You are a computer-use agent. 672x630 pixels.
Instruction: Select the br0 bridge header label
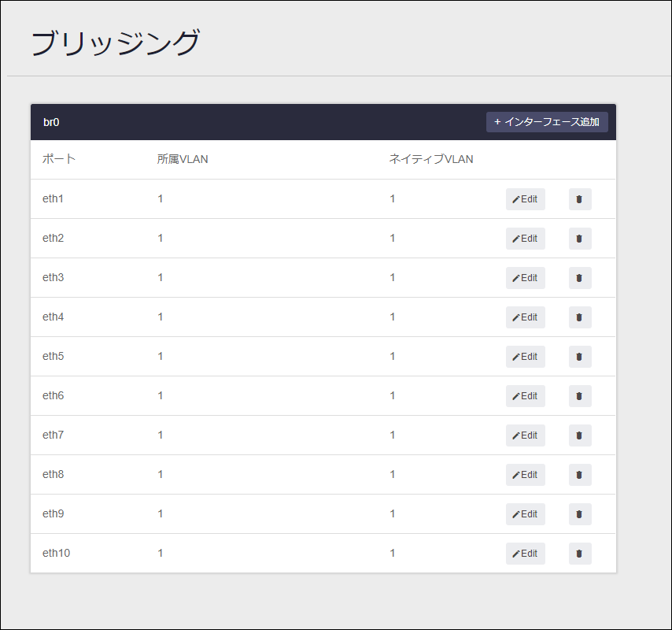point(51,122)
